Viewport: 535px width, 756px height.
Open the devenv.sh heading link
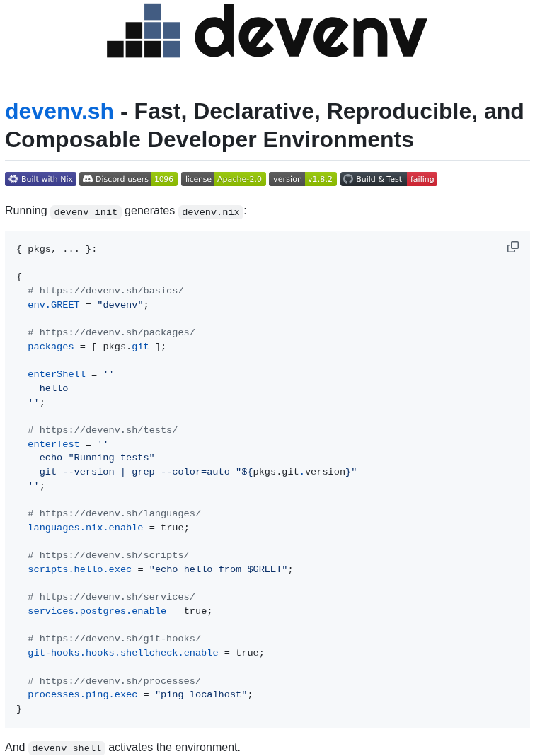point(59,111)
